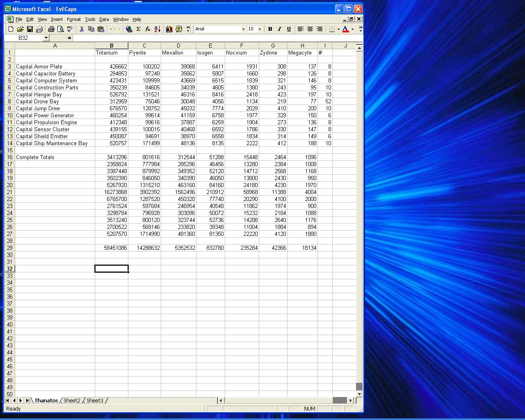Apply borders to selected cells
This screenshot has width=525, height=420.
[x=332, y=29]
